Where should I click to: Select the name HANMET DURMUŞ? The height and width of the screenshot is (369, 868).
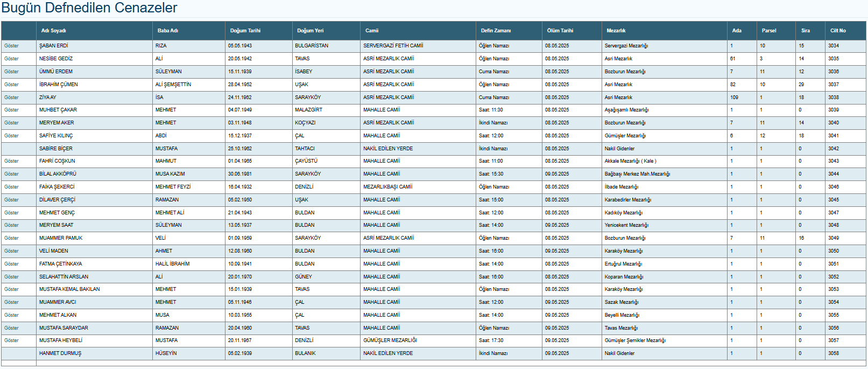[x=60, y=353]
